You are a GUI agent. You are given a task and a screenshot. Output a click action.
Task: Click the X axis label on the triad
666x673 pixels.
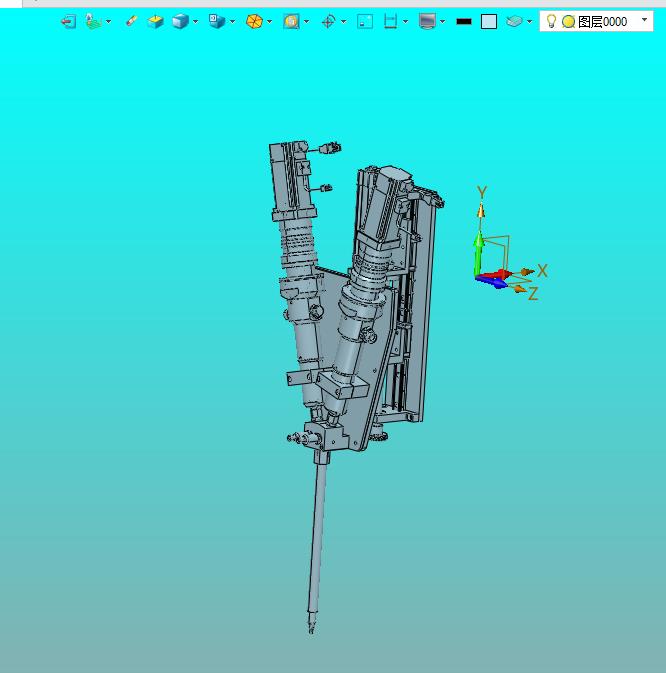[542, 270]
